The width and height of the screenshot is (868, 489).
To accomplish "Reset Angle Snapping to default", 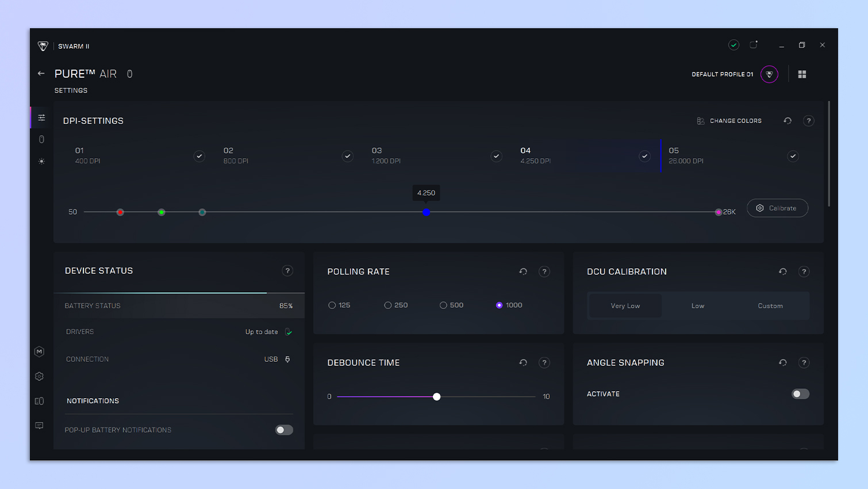I will coord(783,362).
